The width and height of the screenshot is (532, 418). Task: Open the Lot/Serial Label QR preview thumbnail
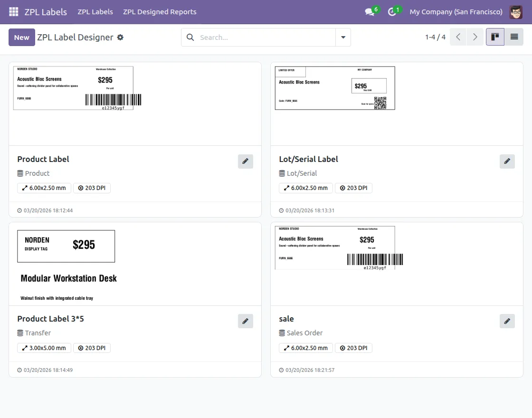coord(335,88)
